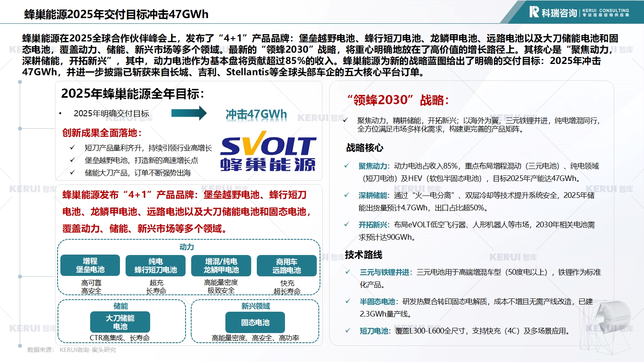Image resolution: width=644 pixels, height=362 pixels.
Task: Click the KERUI consulting logo in the header
Action: coord(579,12)
